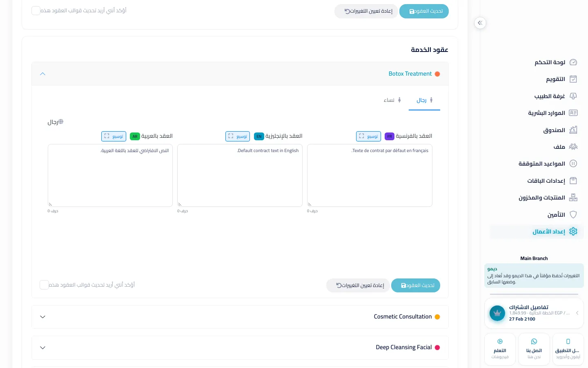
Task: Expand the English contract editor (توسيع)
Action: pos(238,136)
